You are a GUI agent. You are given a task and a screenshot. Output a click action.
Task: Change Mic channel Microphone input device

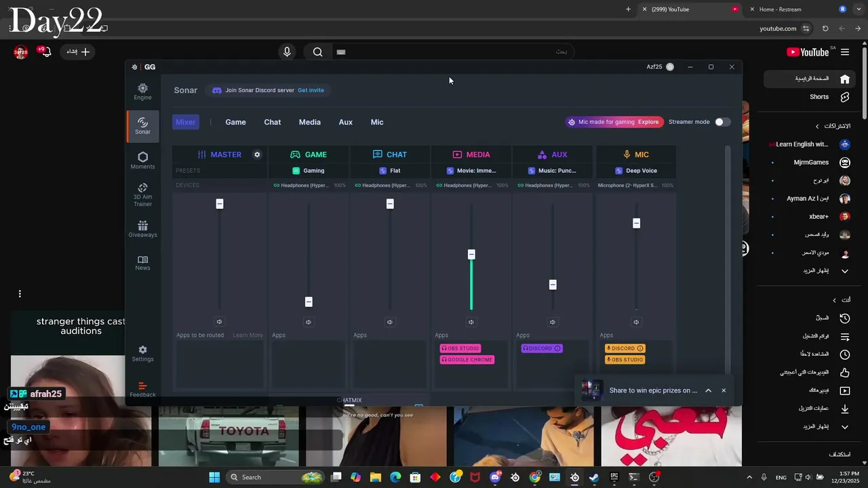(x=636, y=185)
